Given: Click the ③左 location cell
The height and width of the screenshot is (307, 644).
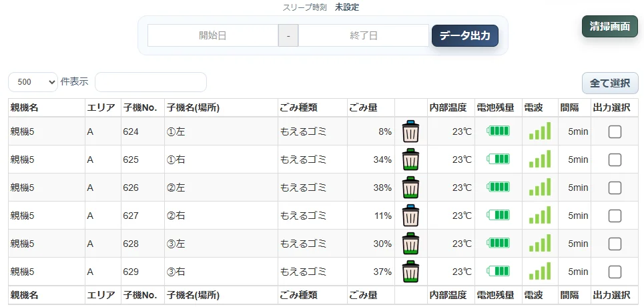Looking at the screenshot, I should click(222, 244).
